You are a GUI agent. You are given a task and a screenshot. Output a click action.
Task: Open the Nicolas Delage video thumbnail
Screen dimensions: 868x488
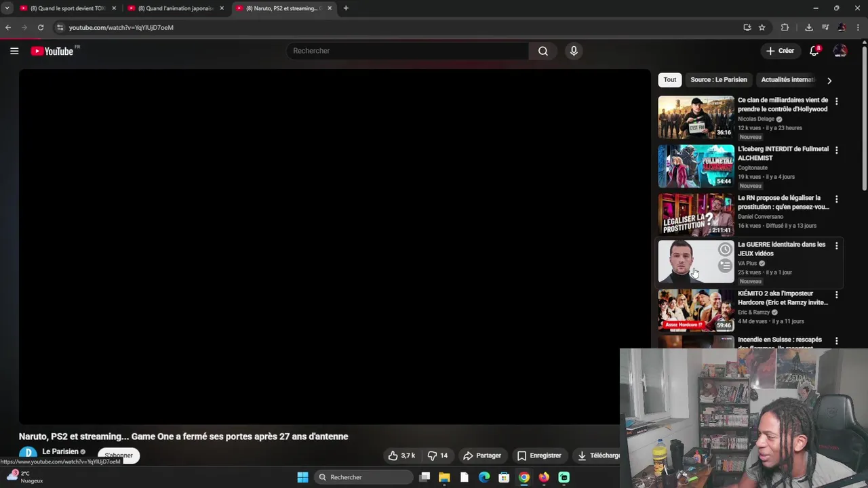(696, 117)
